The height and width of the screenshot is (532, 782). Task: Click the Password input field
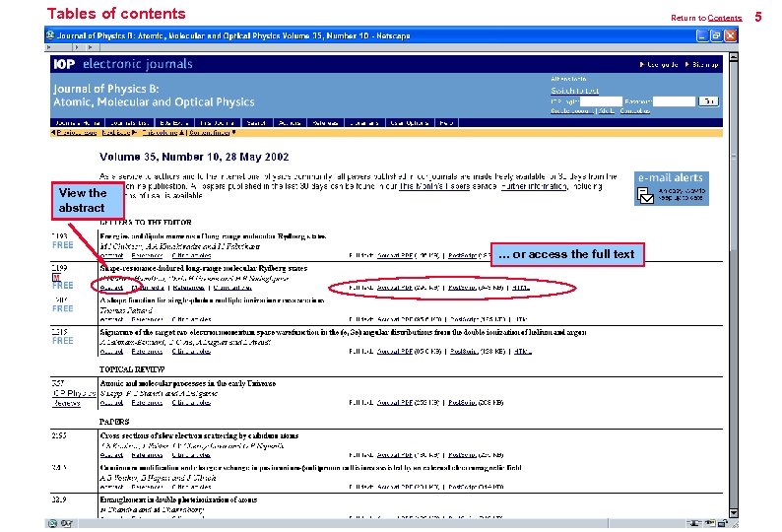click(674, 101)
